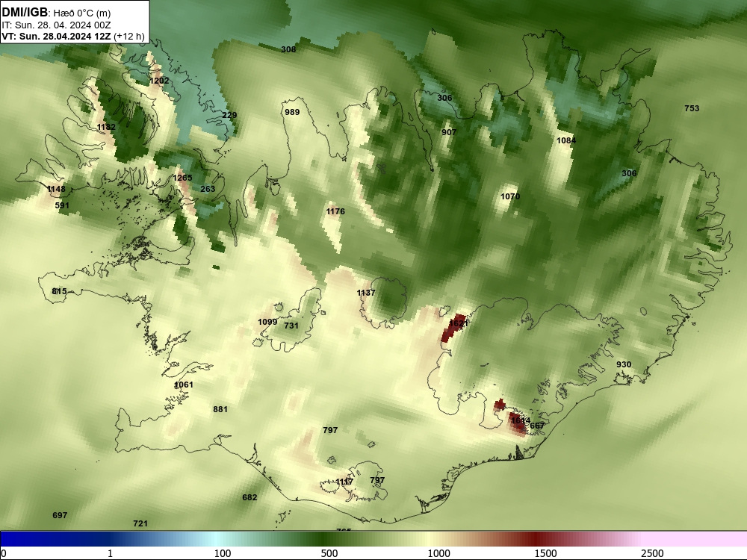Click the 1099 map value
The width and height of the screenshot is (747, 560).
coord(267,322)
